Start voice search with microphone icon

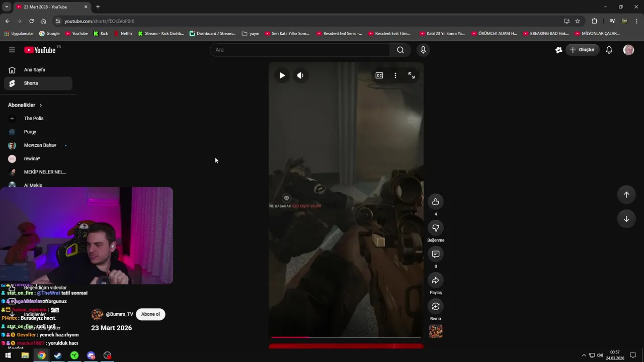click(423, 50)
